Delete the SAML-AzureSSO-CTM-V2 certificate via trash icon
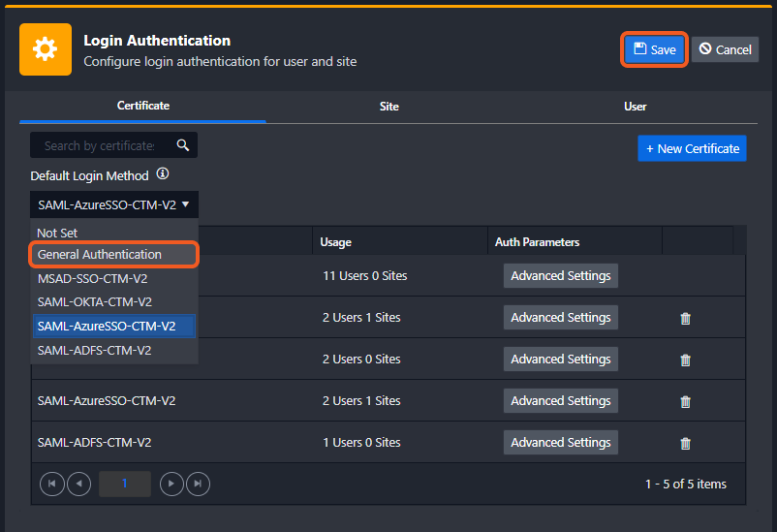777x532 pixels. point(686,401)
